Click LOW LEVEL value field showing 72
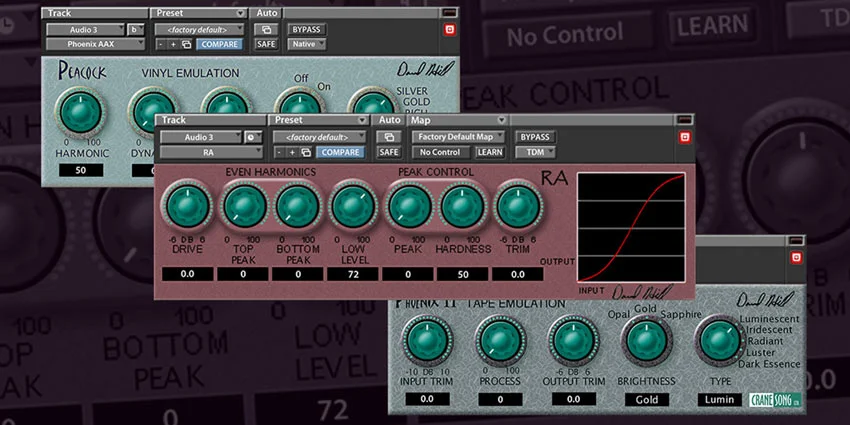This screenshot has width=850, height=425. pyautogui.click(x=353, y=274)
